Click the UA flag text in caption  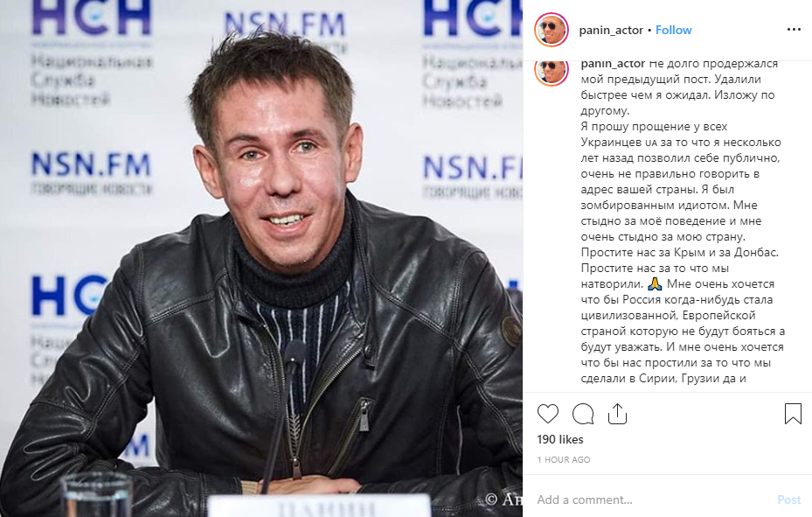point(651,143)
